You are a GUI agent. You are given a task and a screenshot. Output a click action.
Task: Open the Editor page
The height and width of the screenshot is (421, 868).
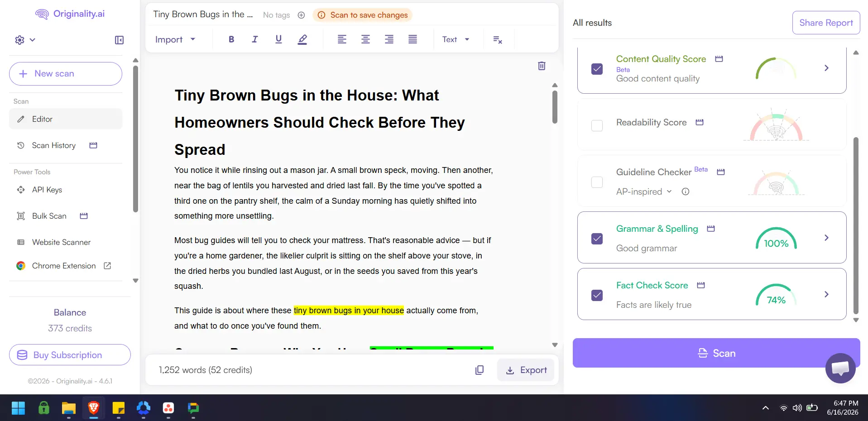point(66,119)
